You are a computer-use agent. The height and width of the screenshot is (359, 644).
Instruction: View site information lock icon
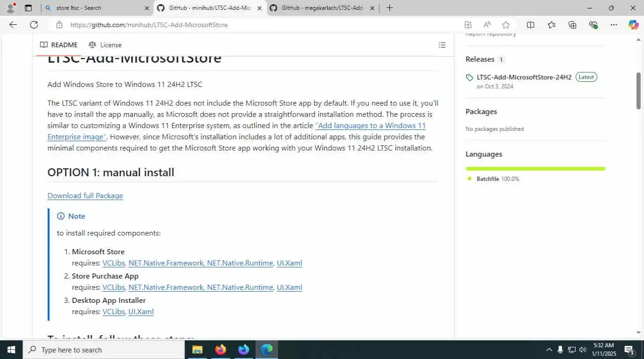pos(59,25)
